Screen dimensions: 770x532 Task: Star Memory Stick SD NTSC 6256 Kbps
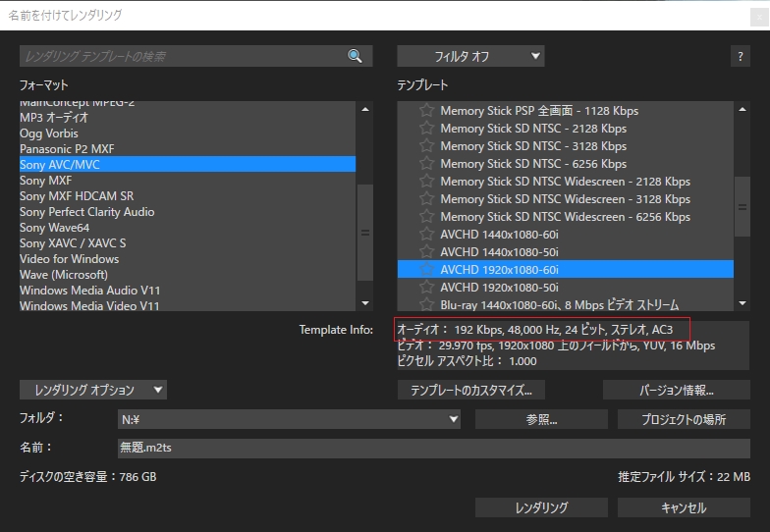(426, 163)
